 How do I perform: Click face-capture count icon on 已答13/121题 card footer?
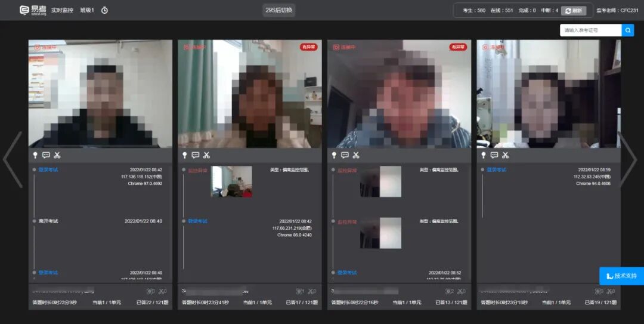coord(450,291)
